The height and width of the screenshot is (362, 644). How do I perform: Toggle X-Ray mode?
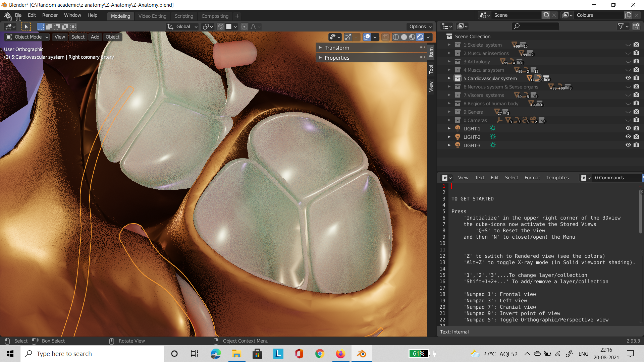(385, 37)
